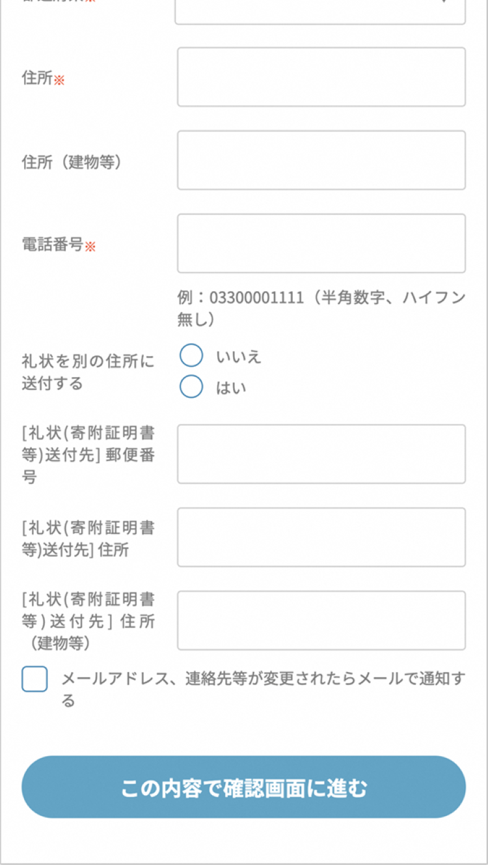Click the 礼状送付先 住所（建物等） input field
488x868 pixels.
click(321, 621)
